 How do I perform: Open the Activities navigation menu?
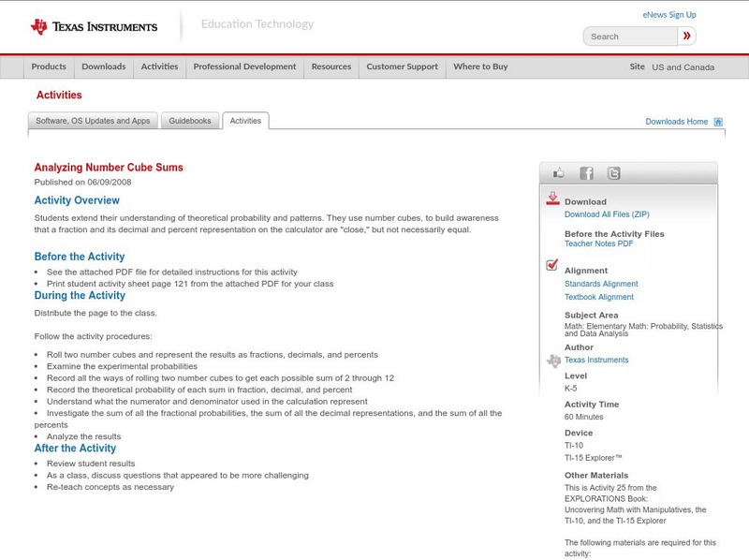pos(159,66)
